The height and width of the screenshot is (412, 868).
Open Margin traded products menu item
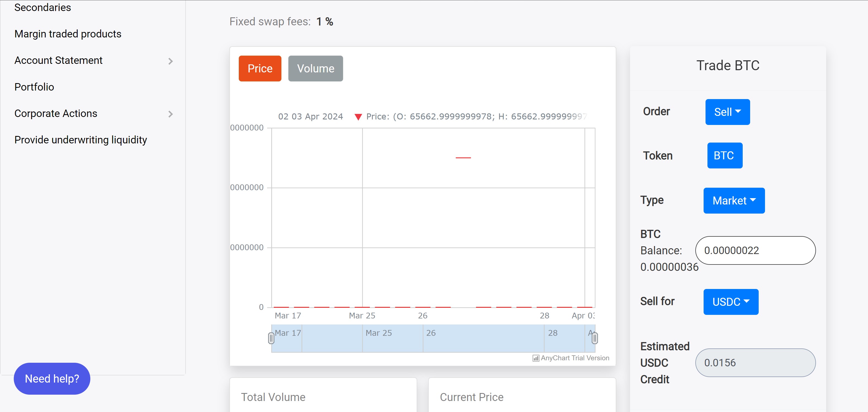pyautogui.click(x=68, y=34)
